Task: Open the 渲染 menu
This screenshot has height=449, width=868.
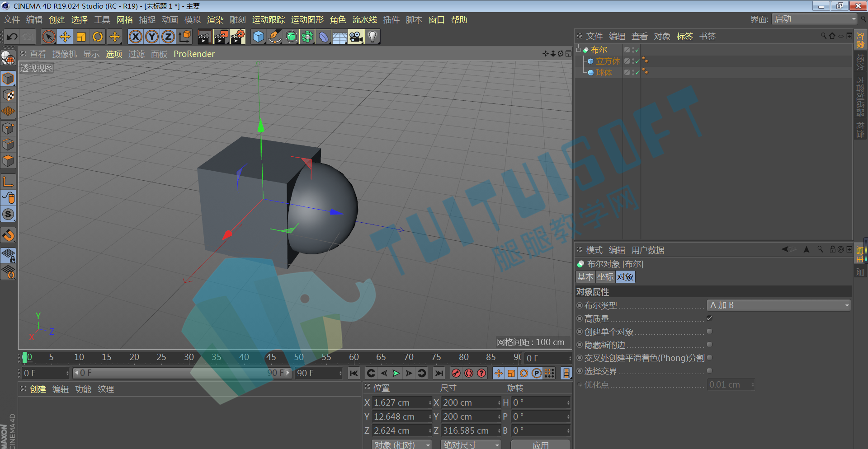Action: (215, 20)
